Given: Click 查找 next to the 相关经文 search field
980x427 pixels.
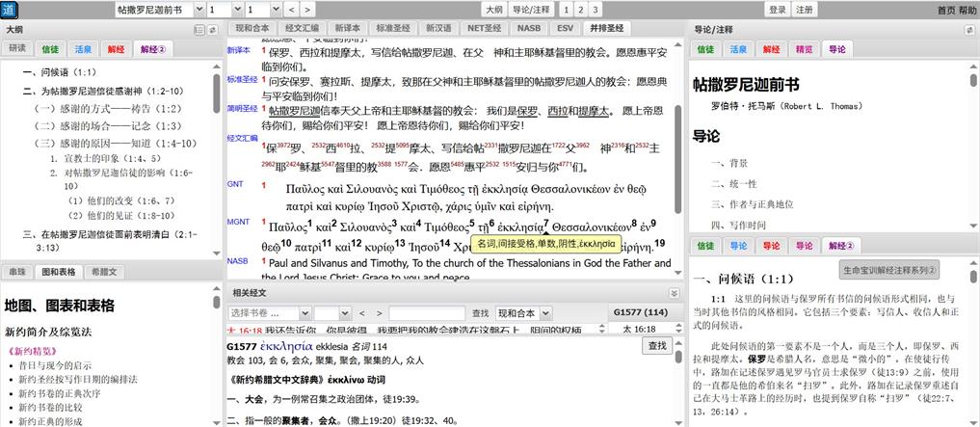Looking at the screenshot, I should [x=480, y=313].
